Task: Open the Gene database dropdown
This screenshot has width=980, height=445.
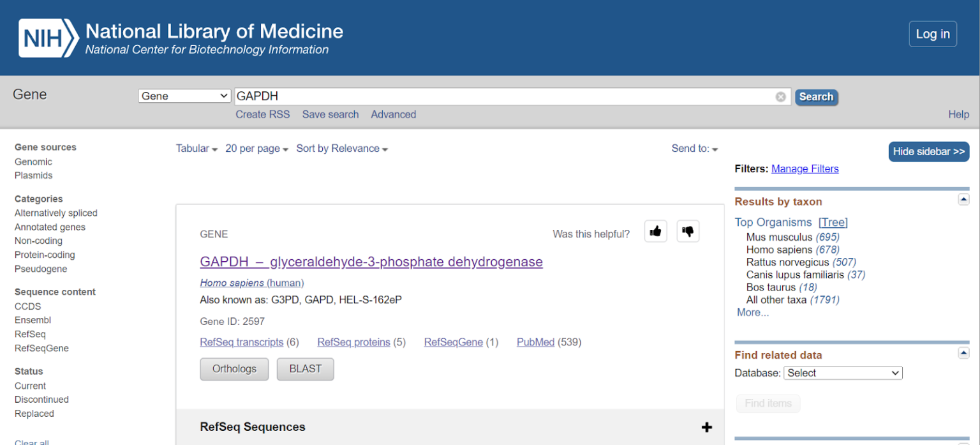Action: coord(184,96)
